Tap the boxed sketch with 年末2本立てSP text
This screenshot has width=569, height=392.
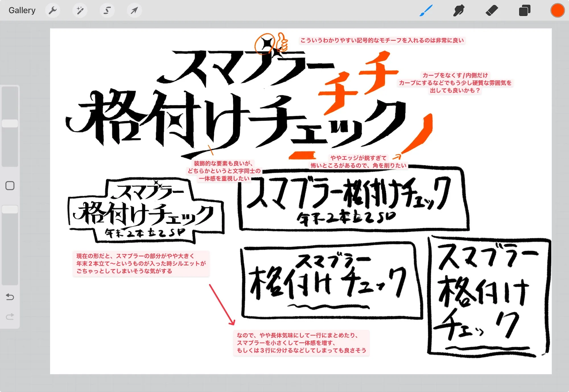145,210
